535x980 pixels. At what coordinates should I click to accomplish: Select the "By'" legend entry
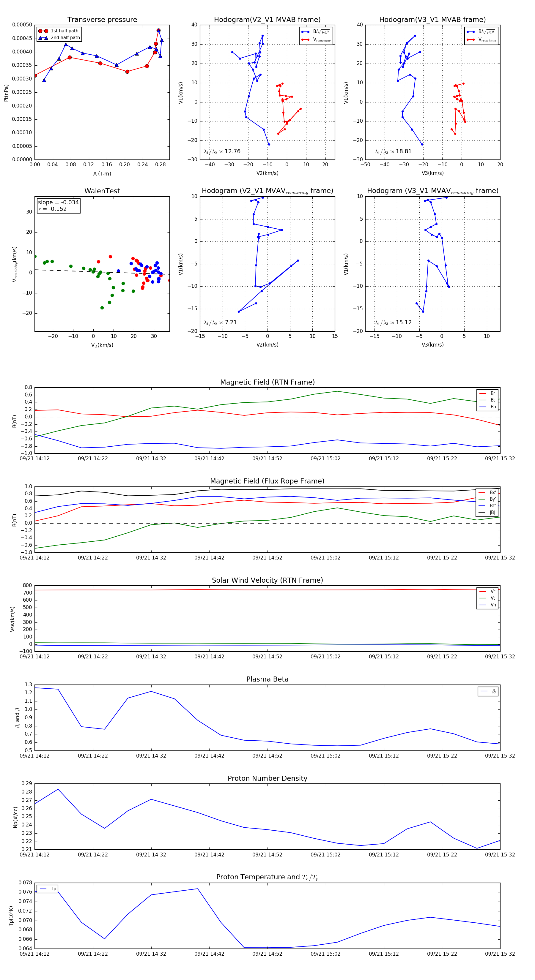[x=488, y=499]
